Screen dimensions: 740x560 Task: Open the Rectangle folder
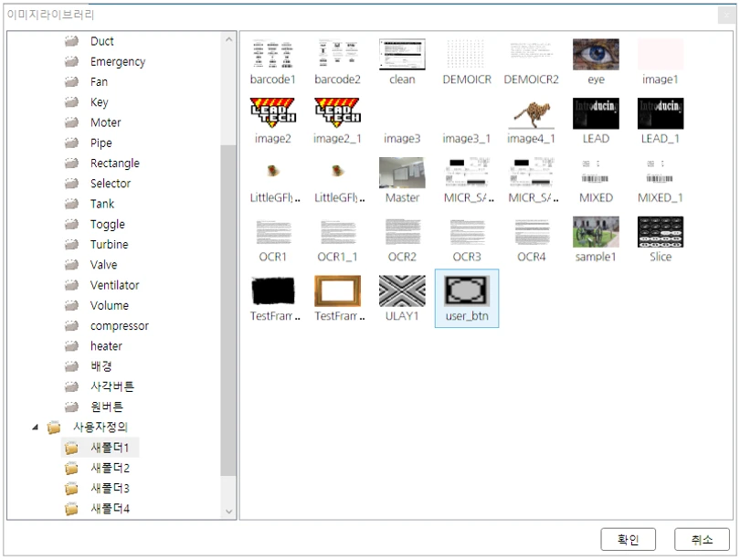click(115, 163)
